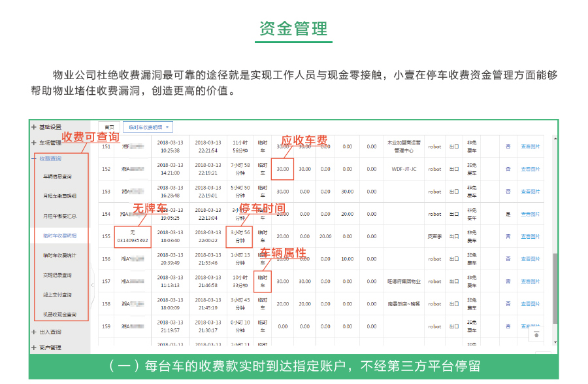This screenshot has height=384, width=588.
Task: Click the back-to-top arrow button
Action: pyautogui.click(x=536, y=334)
